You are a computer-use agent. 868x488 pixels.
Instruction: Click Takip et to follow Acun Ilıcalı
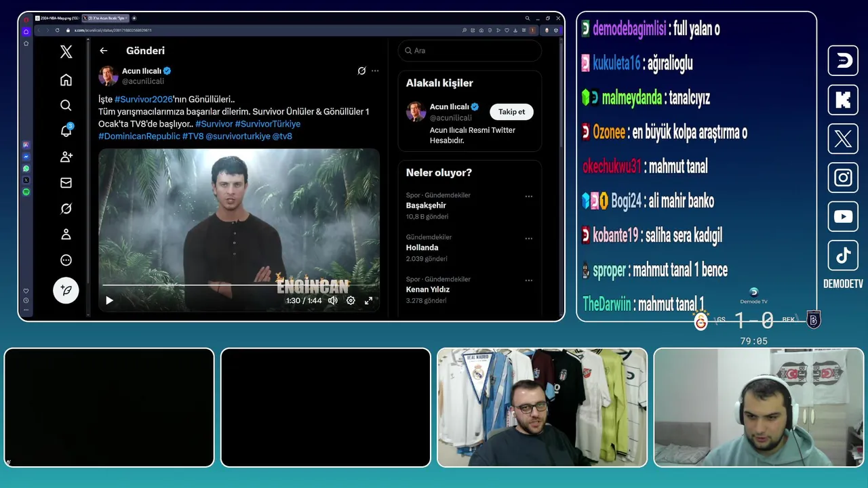[x=511, y=112]
